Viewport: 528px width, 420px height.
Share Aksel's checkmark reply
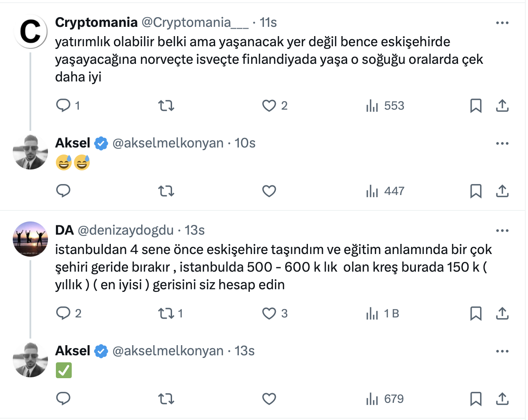pyautogui.click(x=502, y=399)
